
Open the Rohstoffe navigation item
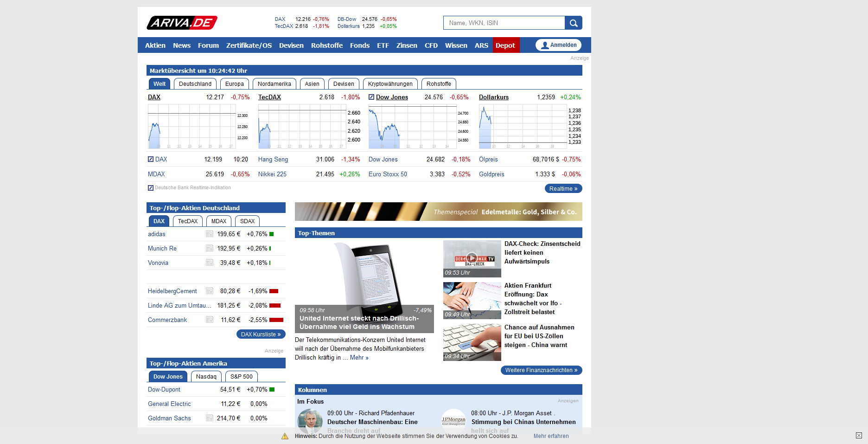tap(327, 45)
